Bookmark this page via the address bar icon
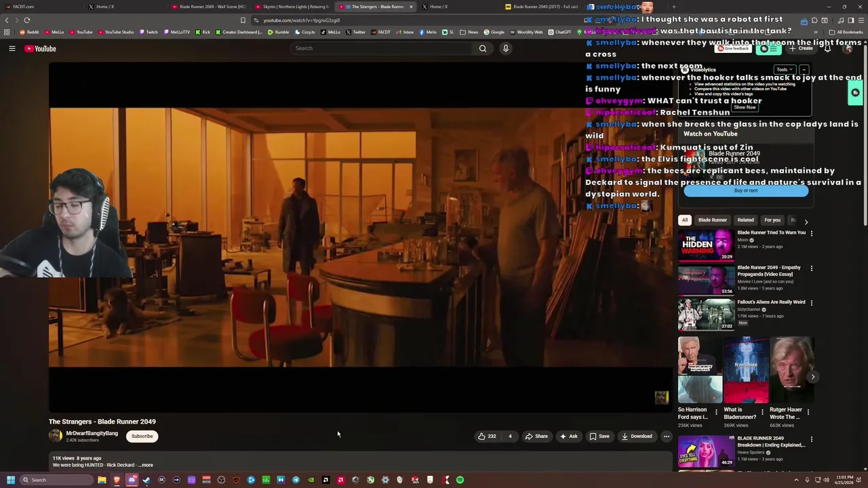Screen dimensions: 868x488 pyautogui.click(x=243, y=20)
